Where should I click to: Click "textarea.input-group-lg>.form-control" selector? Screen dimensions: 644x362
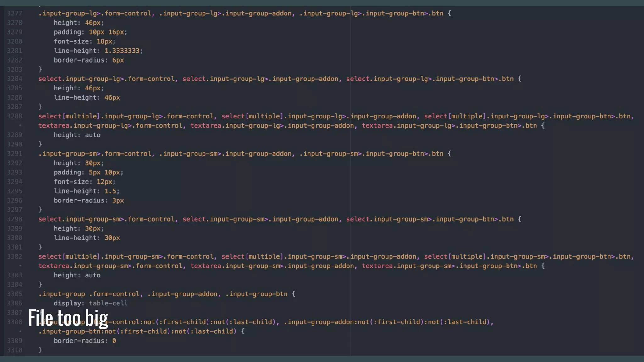point(110,126)
